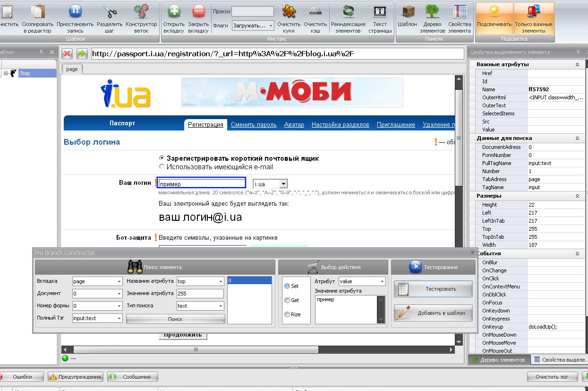
Task: Open Настройка разделов link
Action: point(341,125)
